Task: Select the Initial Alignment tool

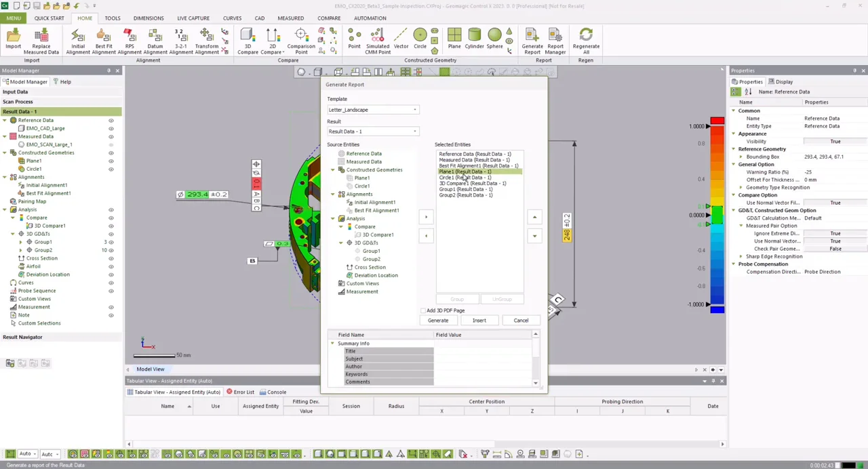Action: point(78,41)
